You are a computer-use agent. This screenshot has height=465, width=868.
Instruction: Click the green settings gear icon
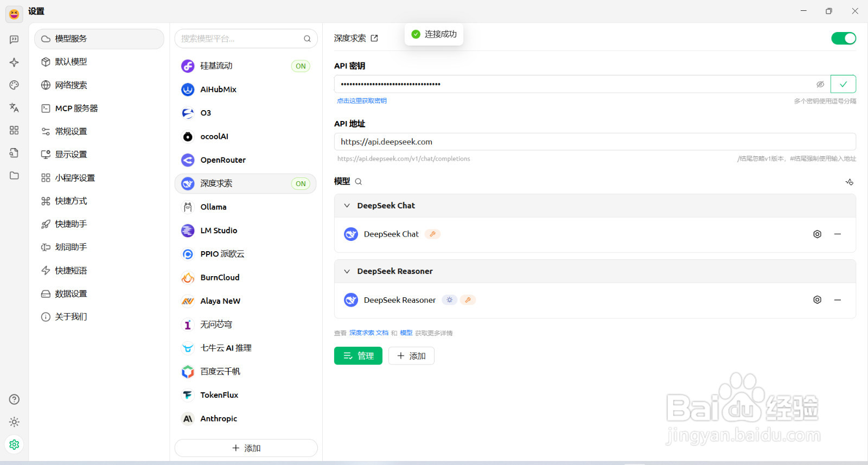pos(14,444)
